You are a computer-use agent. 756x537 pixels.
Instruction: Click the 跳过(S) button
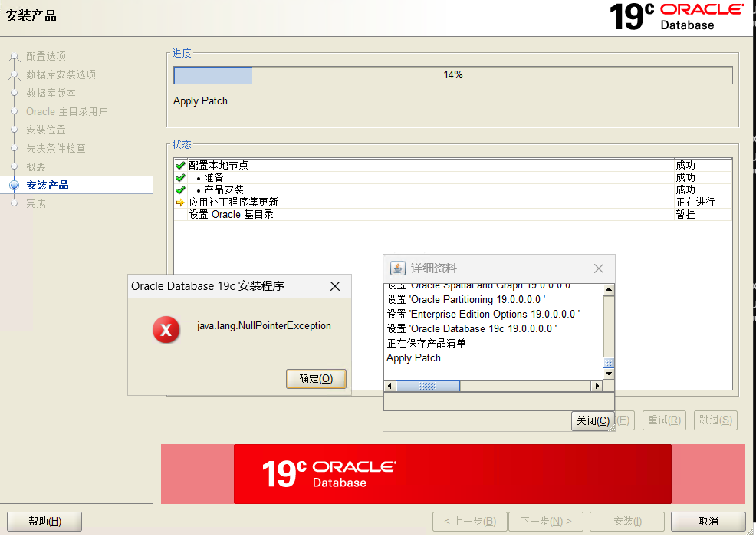715,420
